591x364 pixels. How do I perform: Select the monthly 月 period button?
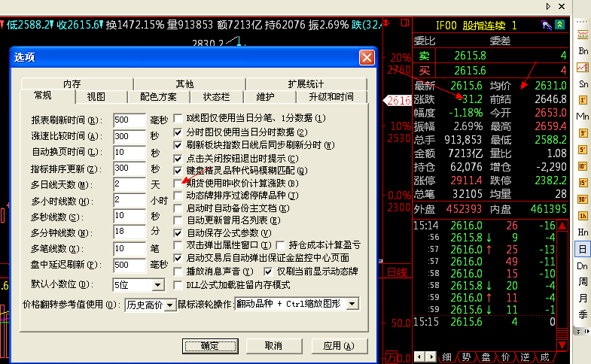click(x=583, y=298)
